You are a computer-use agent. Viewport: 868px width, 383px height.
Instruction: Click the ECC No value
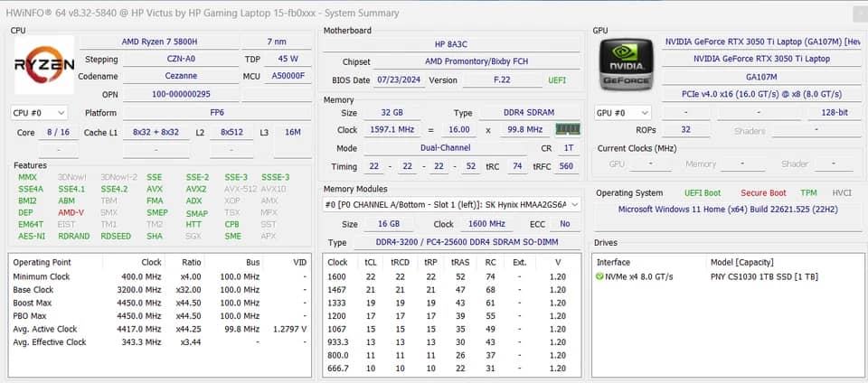point(564,224)
